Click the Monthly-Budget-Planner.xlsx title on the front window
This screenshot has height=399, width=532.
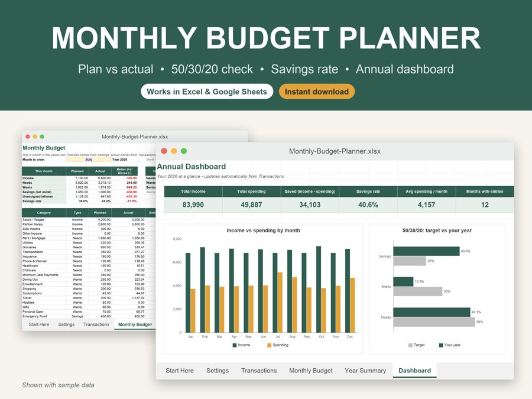tap(335, 151)
